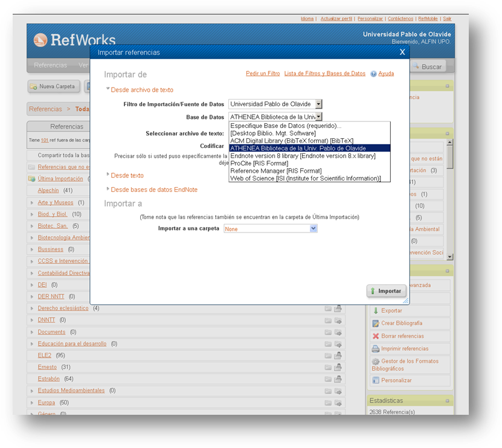Click the Base de Datos dropdown arrow
Image resolution: width=502 pixels, height=448 pixels.
[318, 117]
